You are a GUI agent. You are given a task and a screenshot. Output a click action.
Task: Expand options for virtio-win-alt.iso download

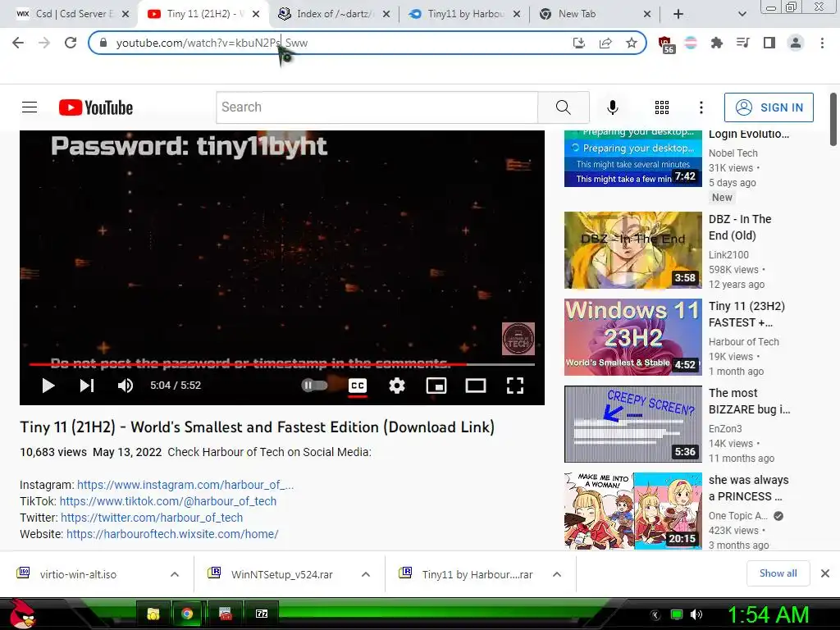click(x=174, y=574)
